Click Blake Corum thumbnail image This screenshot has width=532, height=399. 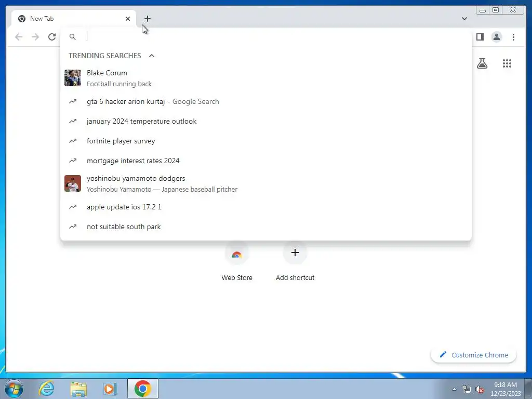[73, 78]
